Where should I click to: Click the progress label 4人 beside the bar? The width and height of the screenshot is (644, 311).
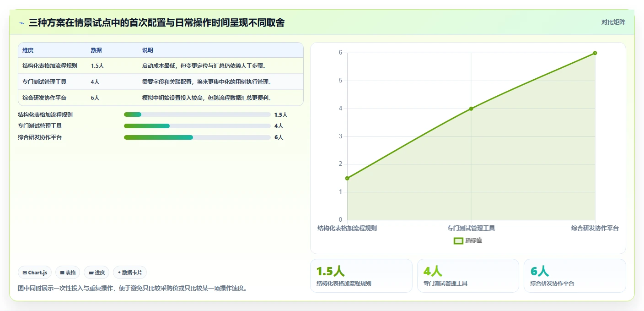point(279,126)
